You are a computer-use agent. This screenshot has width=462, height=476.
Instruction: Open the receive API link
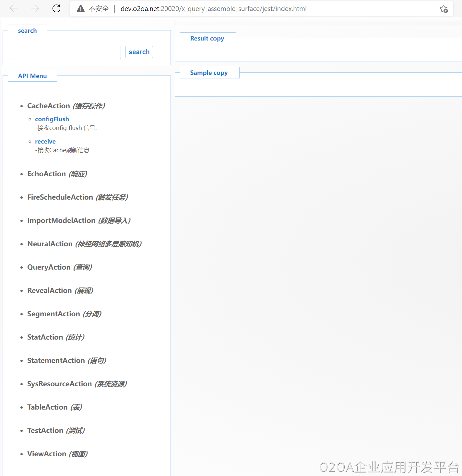click(45, 141)
